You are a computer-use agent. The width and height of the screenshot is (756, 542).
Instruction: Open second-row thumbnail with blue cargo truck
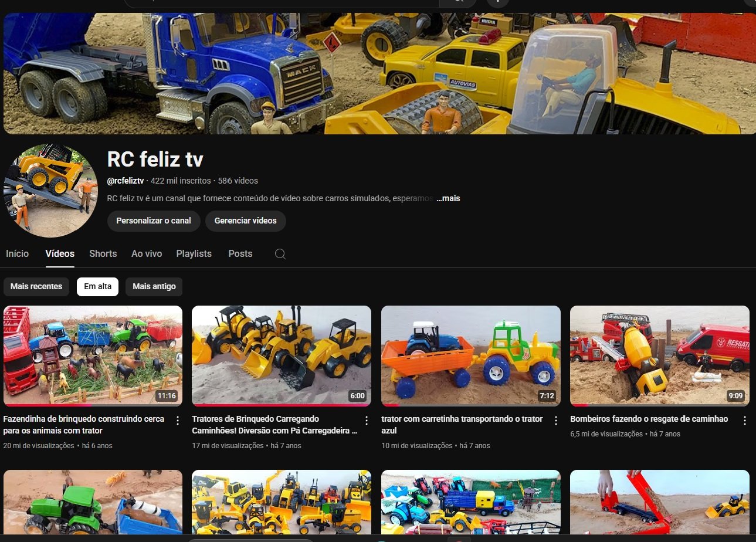click(471, 502)
